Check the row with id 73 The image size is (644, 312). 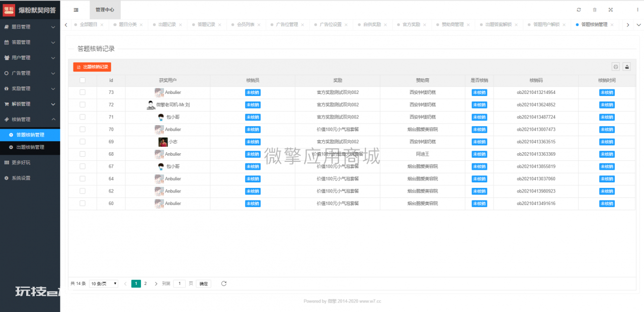tap(83, 92)
